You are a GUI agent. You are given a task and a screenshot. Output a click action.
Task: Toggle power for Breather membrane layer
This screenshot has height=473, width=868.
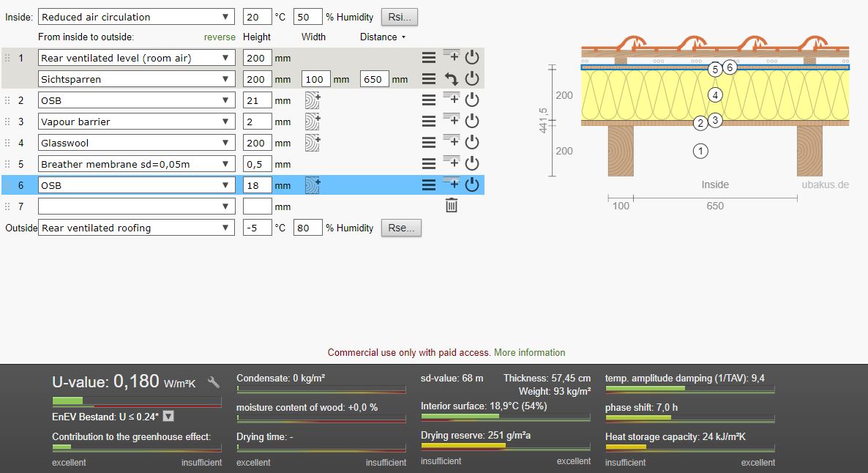(472, 164)
